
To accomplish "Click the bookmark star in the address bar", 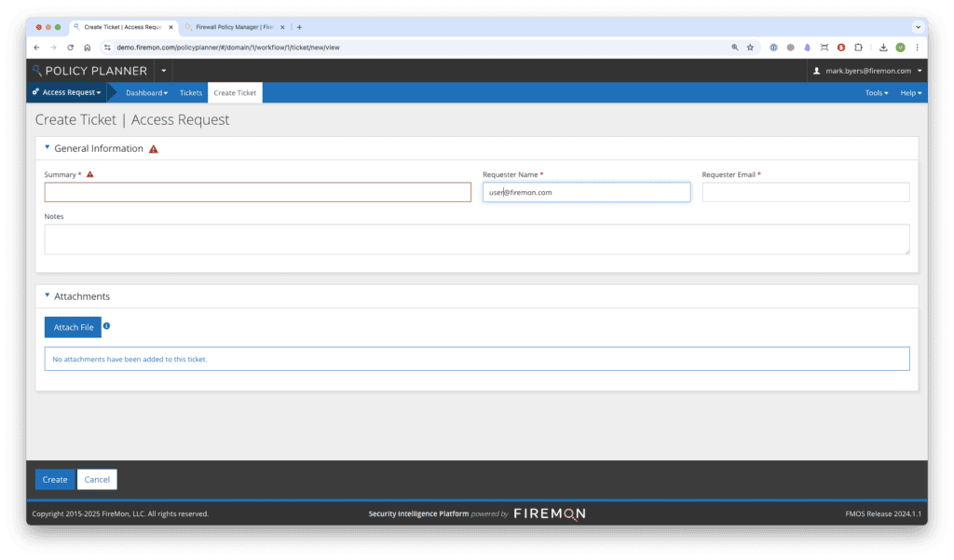I will (x=749, y=47).
